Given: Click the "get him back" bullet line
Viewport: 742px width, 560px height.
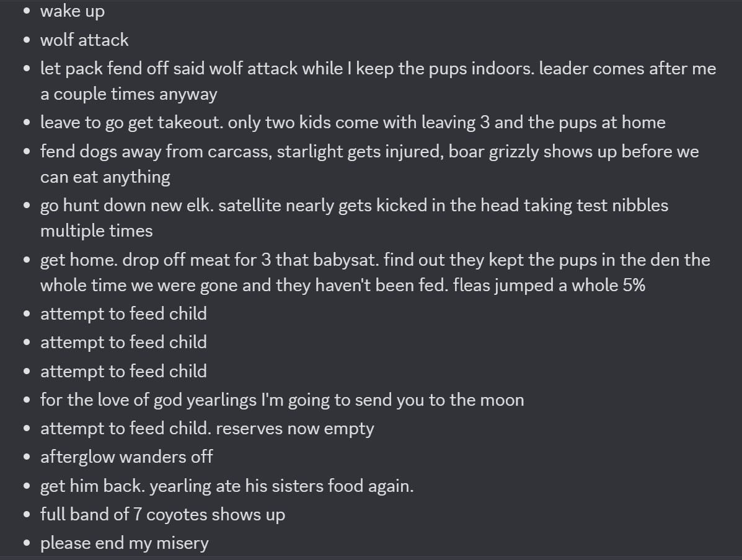Looking at the screenshot, I should (x=226, y=486).
